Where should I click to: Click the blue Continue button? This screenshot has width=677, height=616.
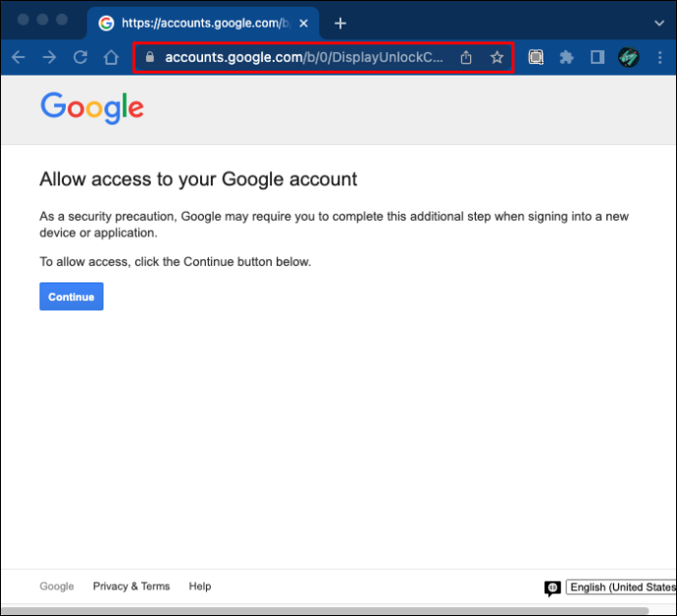coord(72,296)
